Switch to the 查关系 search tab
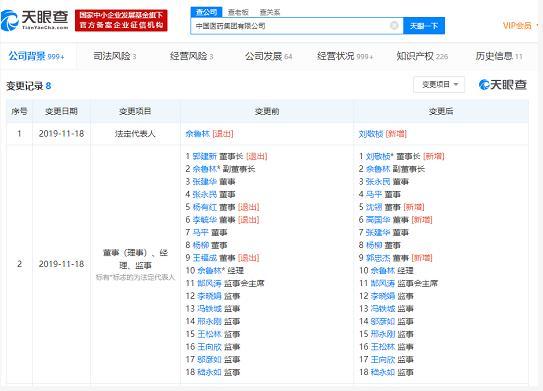Viewport: 543px width, 391px height. (x=270, y=12)
